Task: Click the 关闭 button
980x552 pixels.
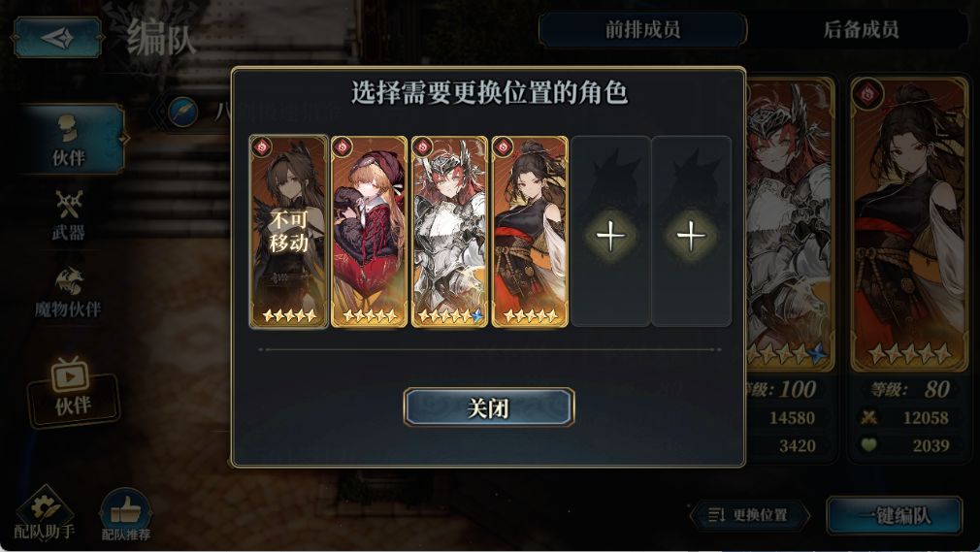Action: pos(489,407)
